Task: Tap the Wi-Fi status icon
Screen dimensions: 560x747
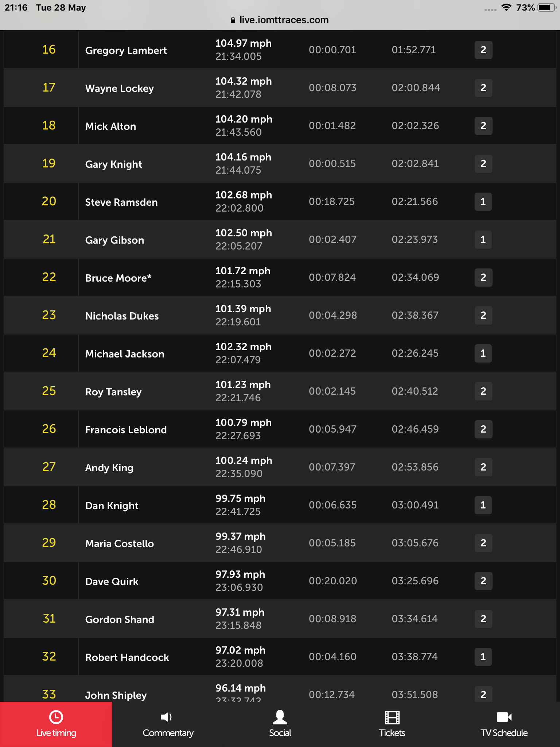Action: click(506, 7)
